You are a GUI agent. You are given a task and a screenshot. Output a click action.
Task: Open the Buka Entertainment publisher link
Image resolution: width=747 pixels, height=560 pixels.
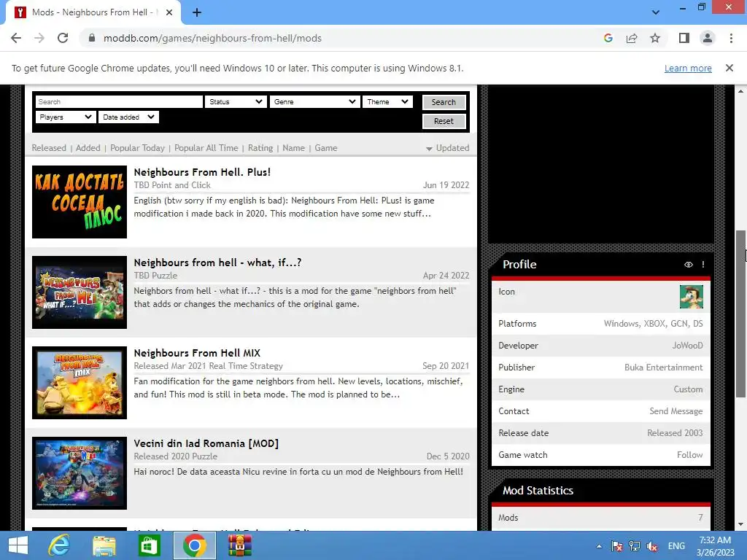tap(664, 367)
